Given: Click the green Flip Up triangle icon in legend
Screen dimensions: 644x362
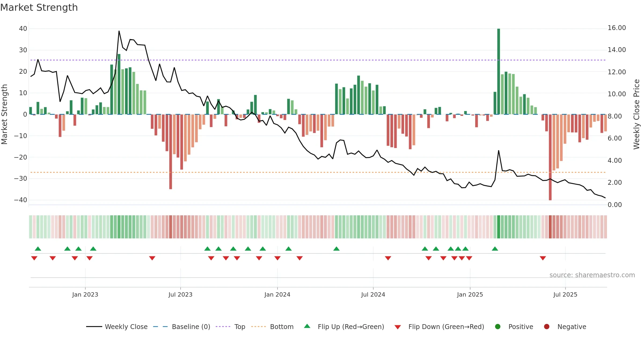Looking at the screenshot, I should click(x=307, y=326).
